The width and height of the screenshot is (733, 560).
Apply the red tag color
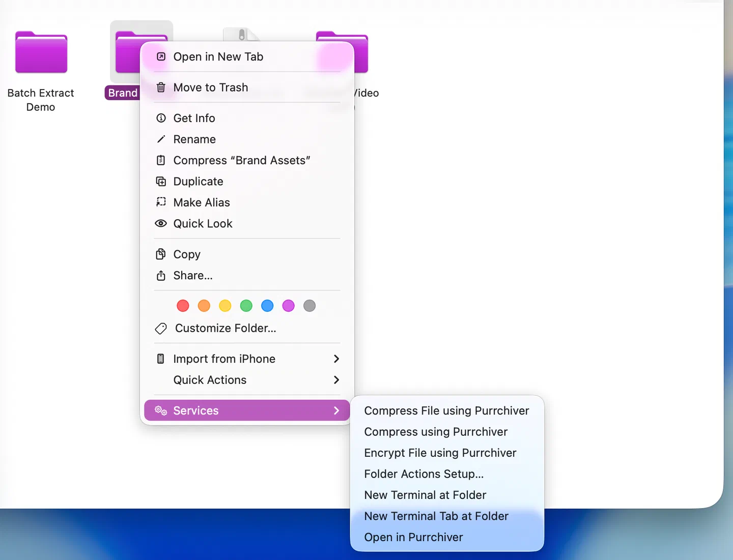pos(183,306)
